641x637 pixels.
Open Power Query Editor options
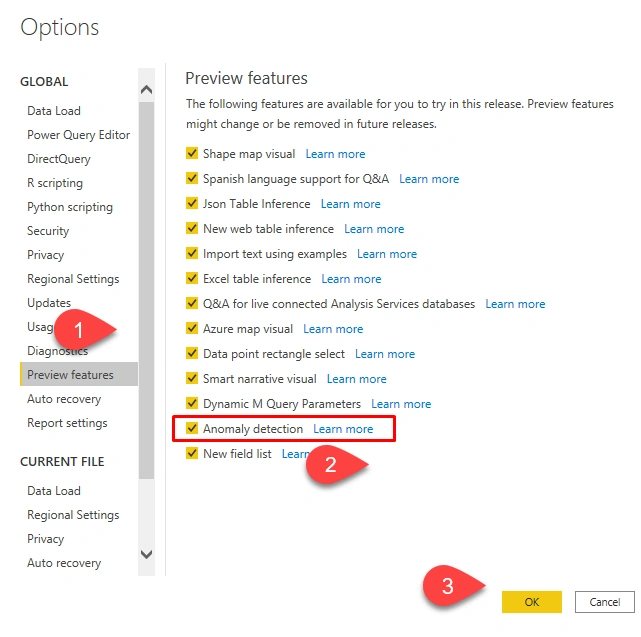pyautogui.click(x=78, y=135)
